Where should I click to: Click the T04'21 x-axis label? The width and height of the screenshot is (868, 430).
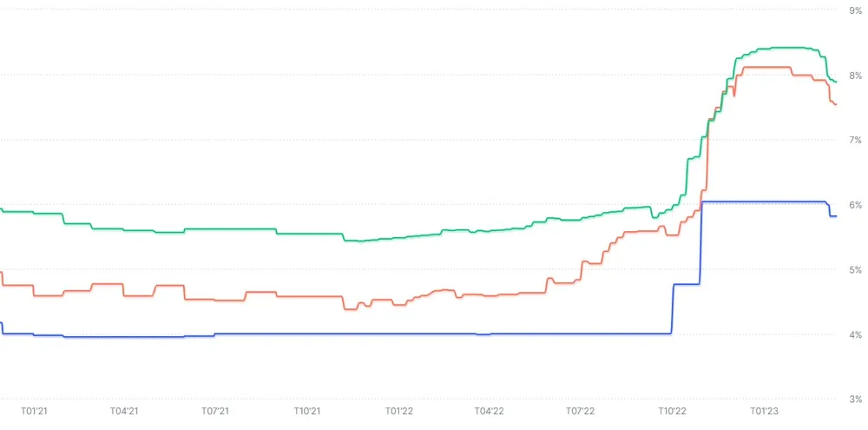click(124, 410)
